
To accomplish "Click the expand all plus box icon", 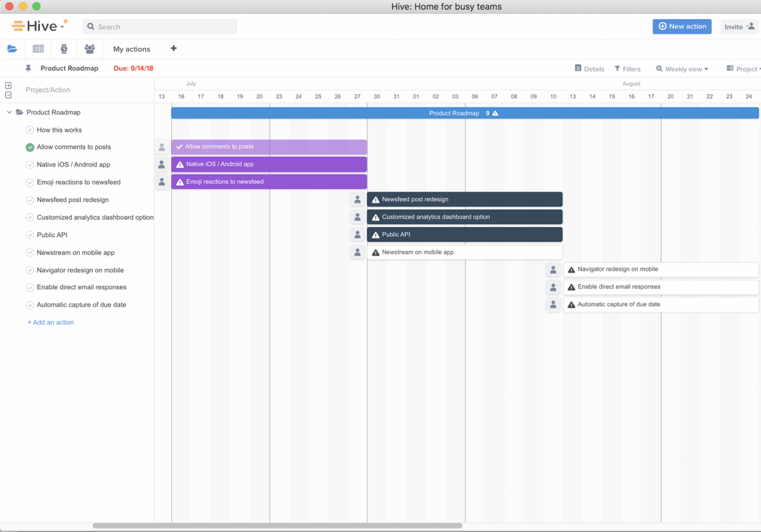I will click(8, 86).
